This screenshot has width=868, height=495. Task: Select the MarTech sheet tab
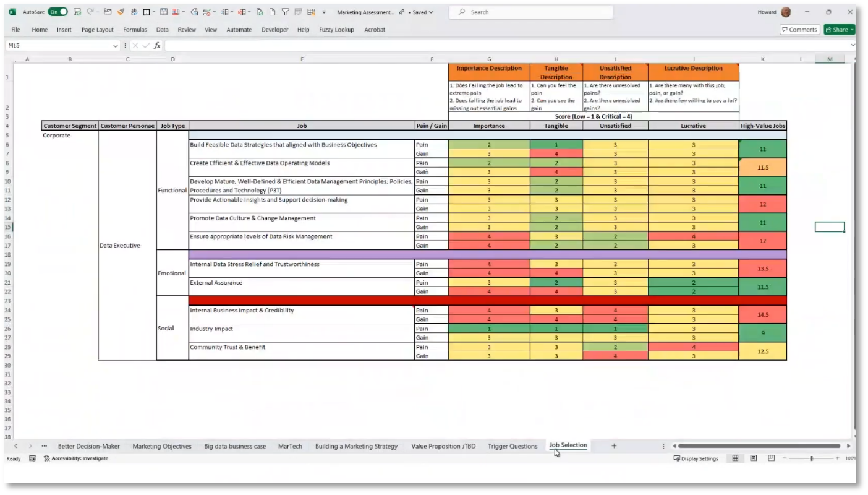point(290,446)
